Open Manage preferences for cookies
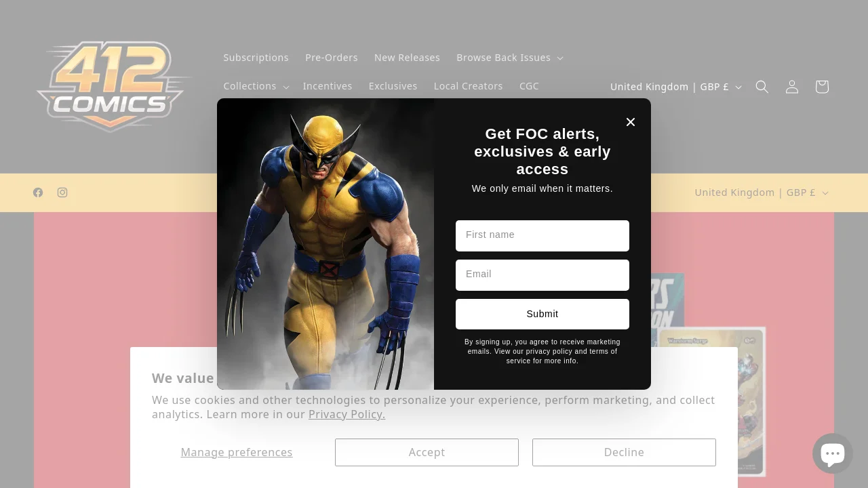Screen dimensions: 868x488 click(236, 452)
